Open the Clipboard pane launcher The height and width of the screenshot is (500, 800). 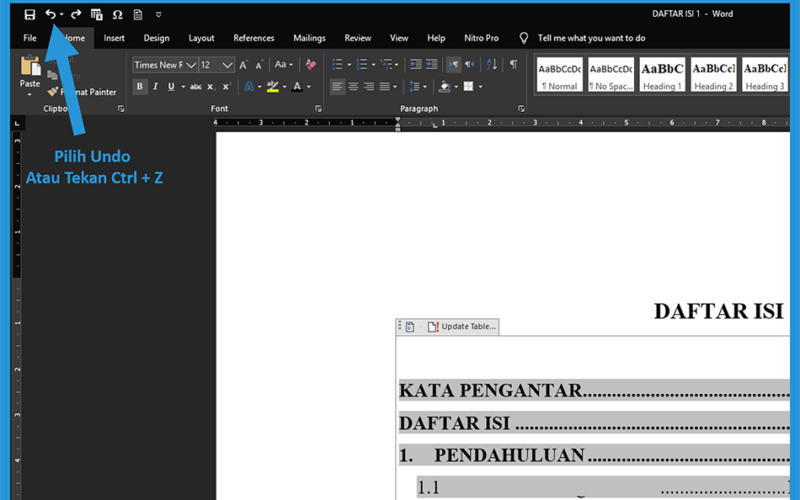tap(121, 109)
